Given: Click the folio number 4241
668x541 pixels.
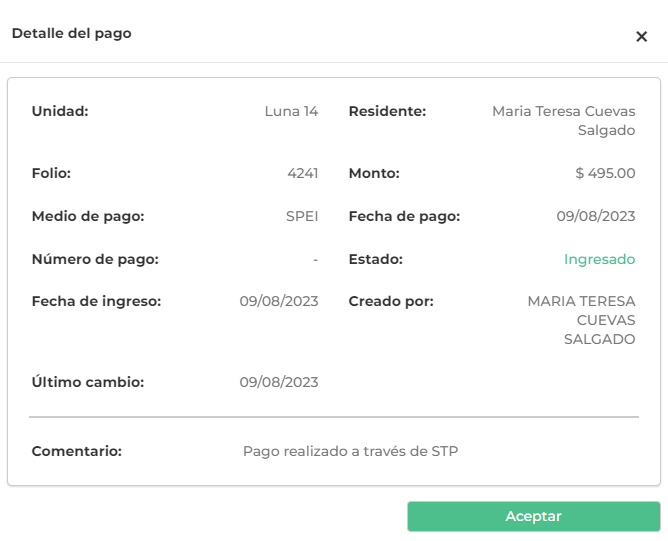Looking at the screenshot, I should [x=302, y=173].
